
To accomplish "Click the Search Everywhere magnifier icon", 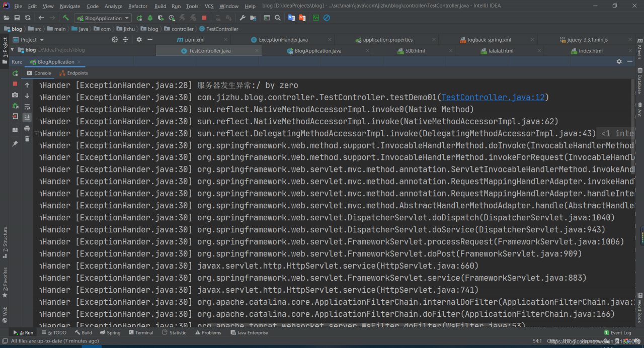I will (278, 18).
